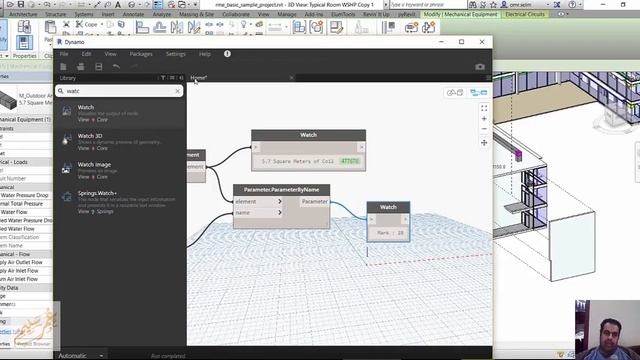Open Revit Analyze ribbon tab
640x360 pixels.
coord(162,14)
